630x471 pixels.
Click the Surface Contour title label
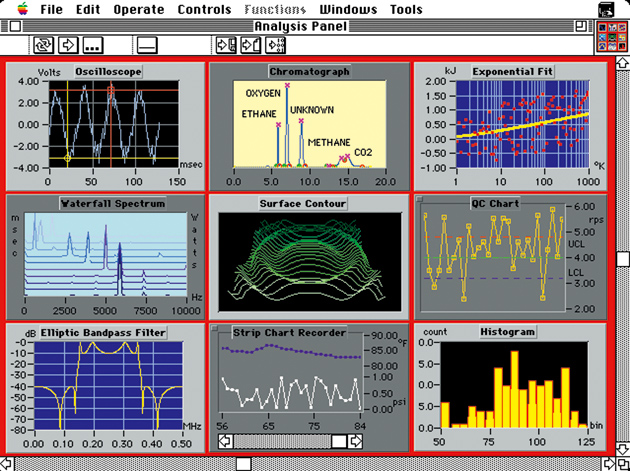point(303,203)
